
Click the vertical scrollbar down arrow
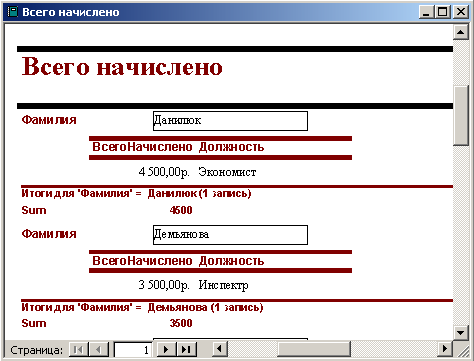click(461, 332)
